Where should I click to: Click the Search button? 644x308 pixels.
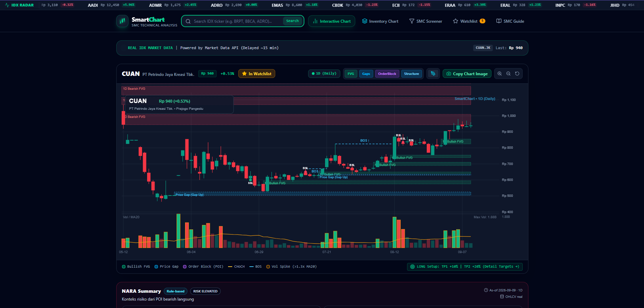pos(292,21)
